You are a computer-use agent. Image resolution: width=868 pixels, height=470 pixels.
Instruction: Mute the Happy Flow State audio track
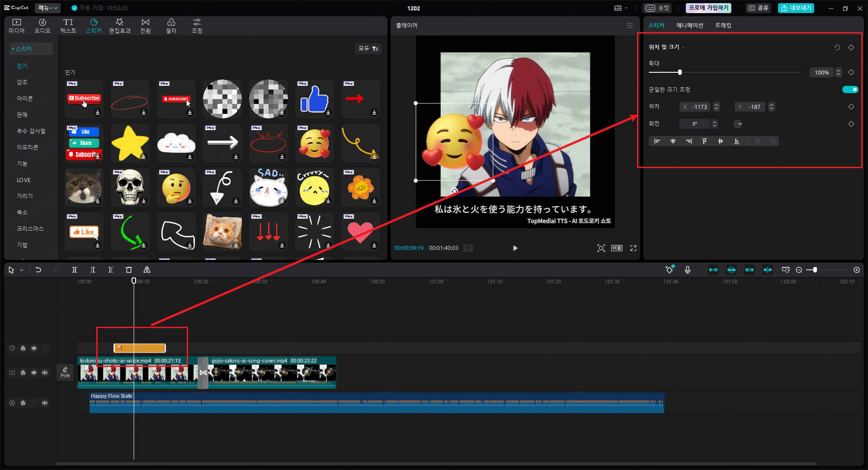tap(45, 403)
